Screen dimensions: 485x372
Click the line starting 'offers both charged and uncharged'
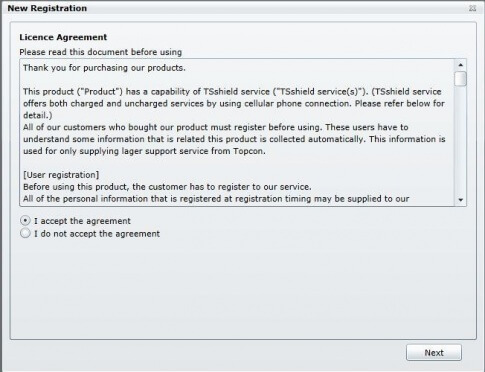(234, 103)
